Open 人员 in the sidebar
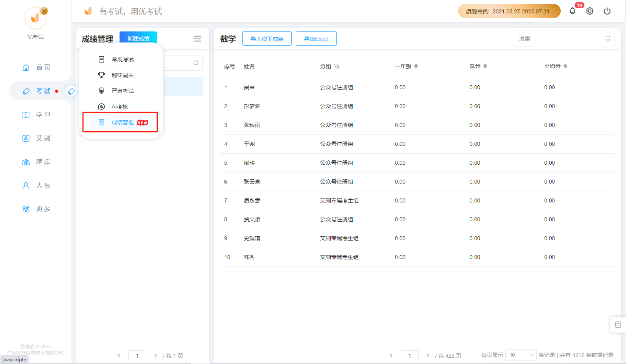 pyautogui.click(x=36, y=185)
